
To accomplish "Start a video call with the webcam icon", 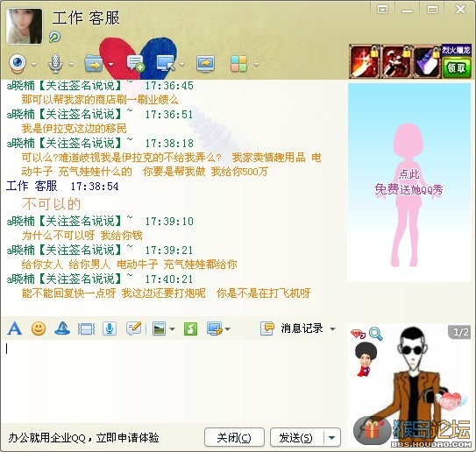I will click(18, 63).
